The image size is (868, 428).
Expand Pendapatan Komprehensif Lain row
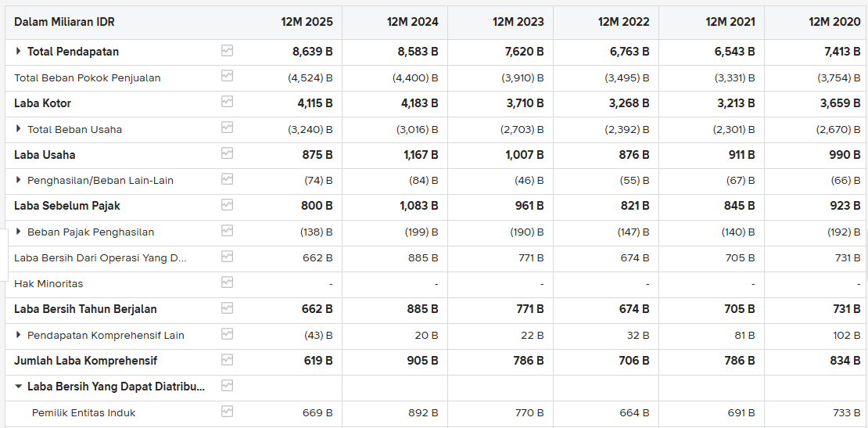(18, 335)
